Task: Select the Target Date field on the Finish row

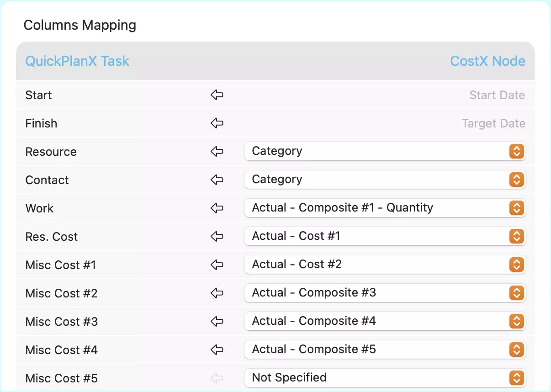Action: (493, 123)
